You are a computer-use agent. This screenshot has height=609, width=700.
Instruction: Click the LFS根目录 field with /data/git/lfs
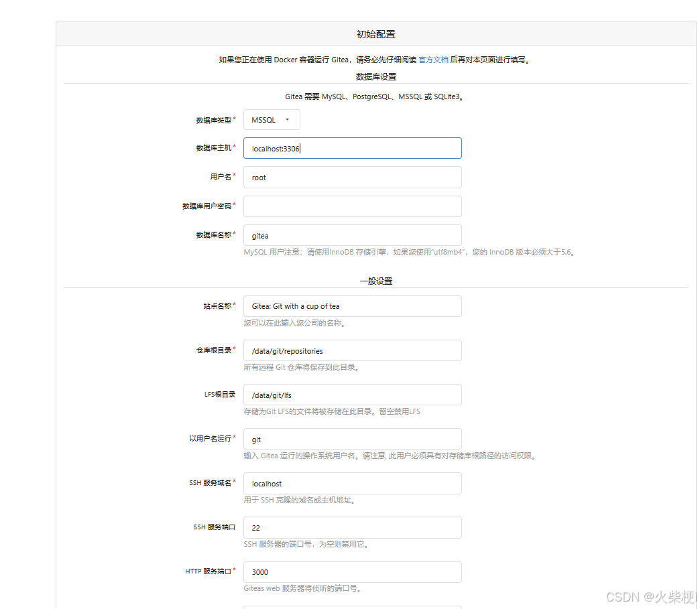(x=352, y=395)
